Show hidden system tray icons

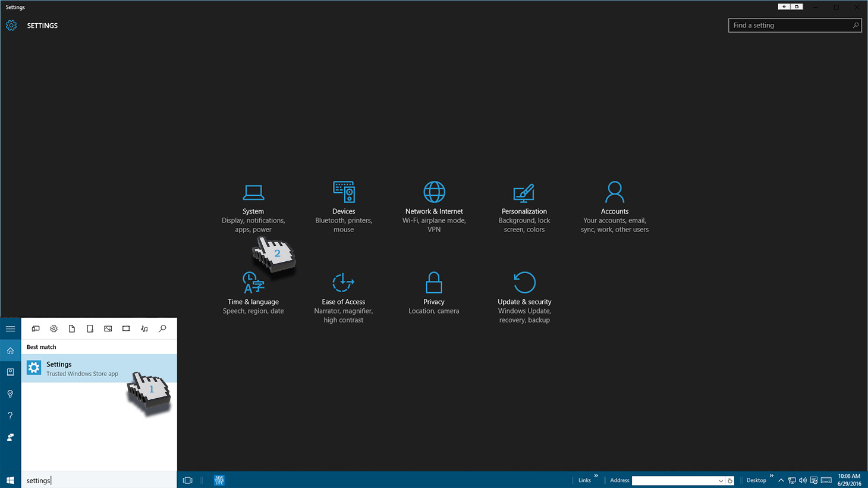[781, 480]
